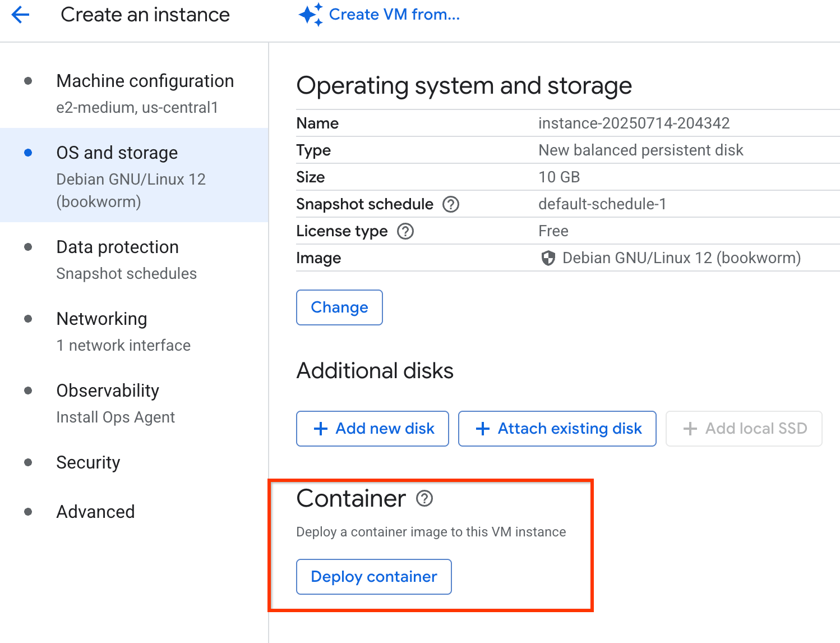Screen dimensions: 840x643
Task: Click the License type question mark icon
Action: pyautogui.click(x=405, y=231)
